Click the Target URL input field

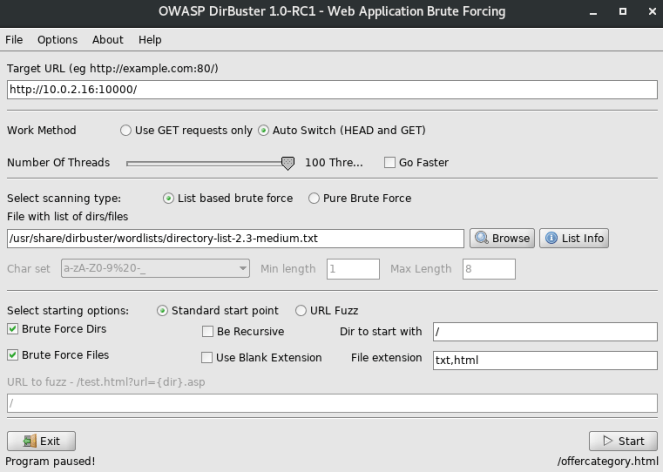[332, 90]
